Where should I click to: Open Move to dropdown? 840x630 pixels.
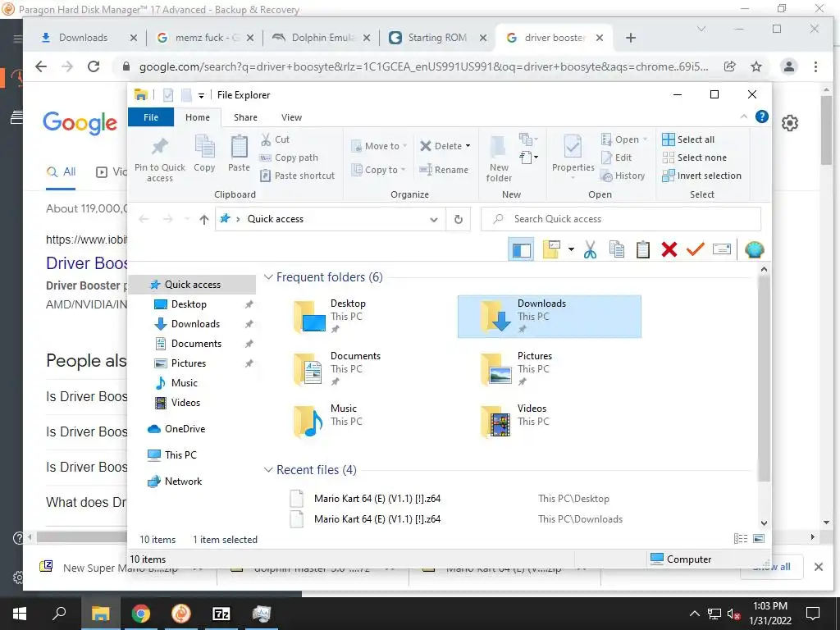click(379, 146)
